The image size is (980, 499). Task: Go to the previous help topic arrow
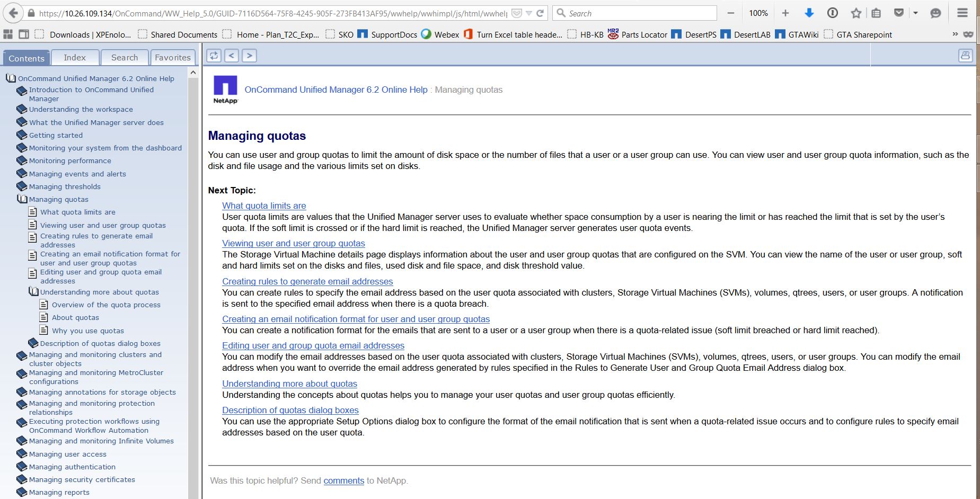pos(232,56)
